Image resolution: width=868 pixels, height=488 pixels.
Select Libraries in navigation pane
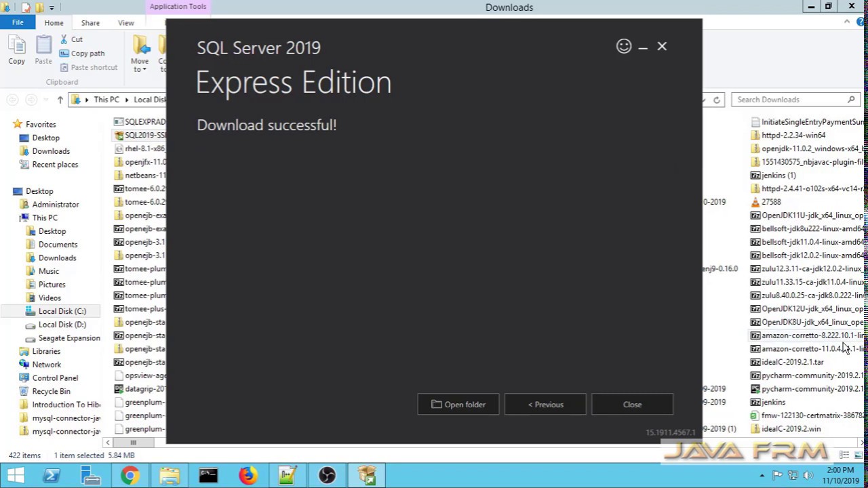46,351
